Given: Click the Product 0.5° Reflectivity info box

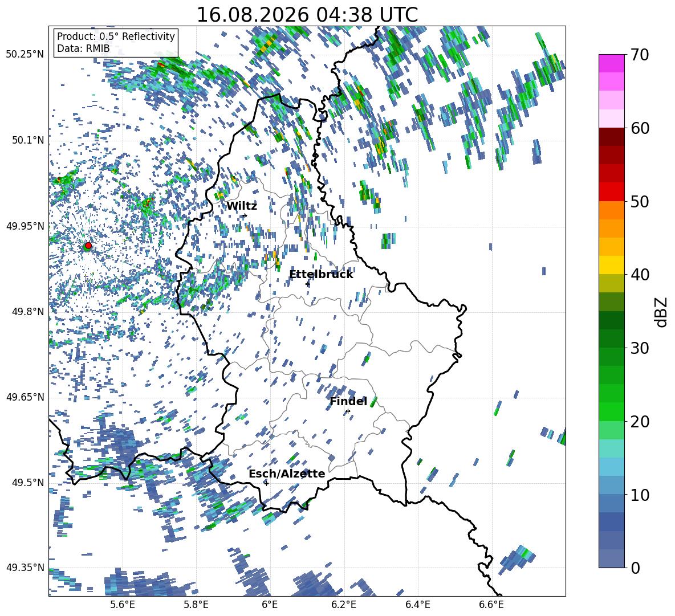Looking at the screenshot, I should pyautogui.click(x=116, y=42).
